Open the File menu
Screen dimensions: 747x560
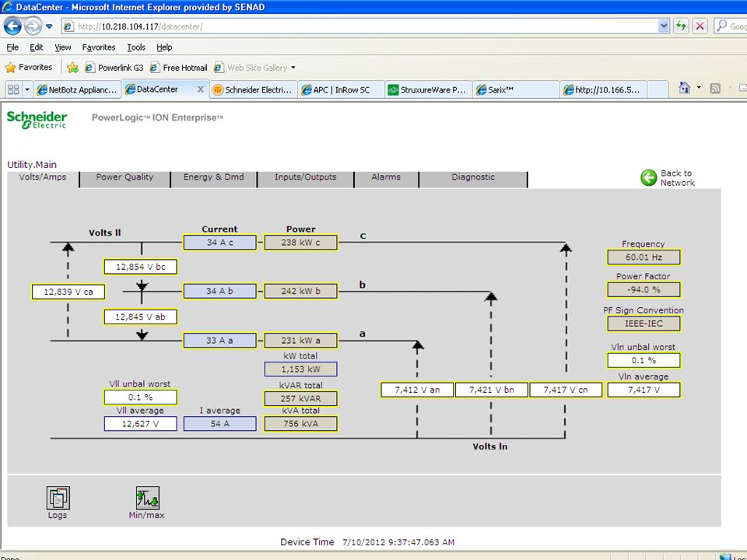pos(12,47)
